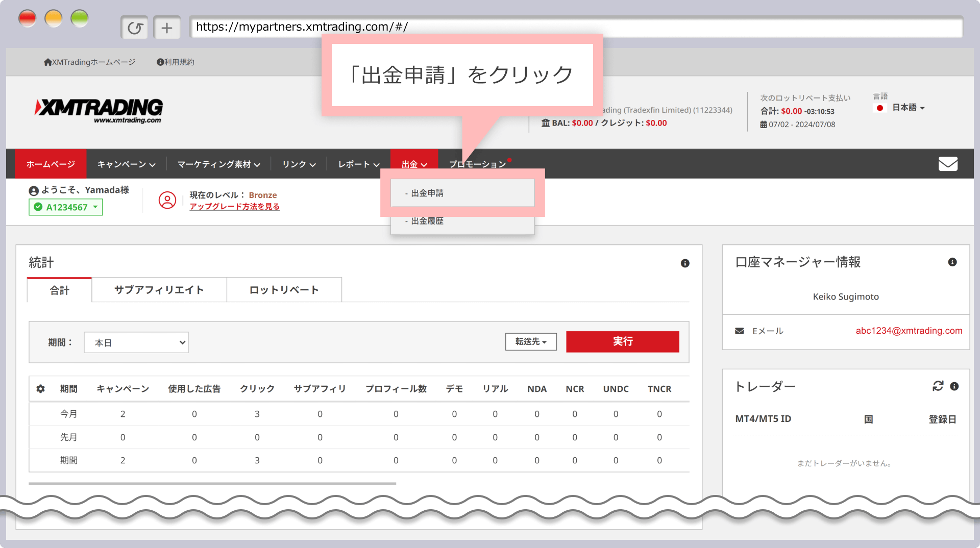
Task: Click the XMTRADING logo
Action: (99, 110)
